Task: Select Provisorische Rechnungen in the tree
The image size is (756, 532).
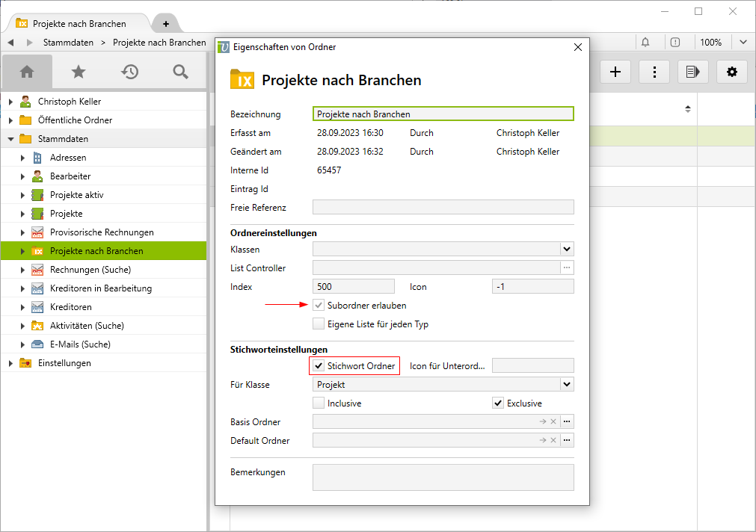Action: tap(102, 232)
